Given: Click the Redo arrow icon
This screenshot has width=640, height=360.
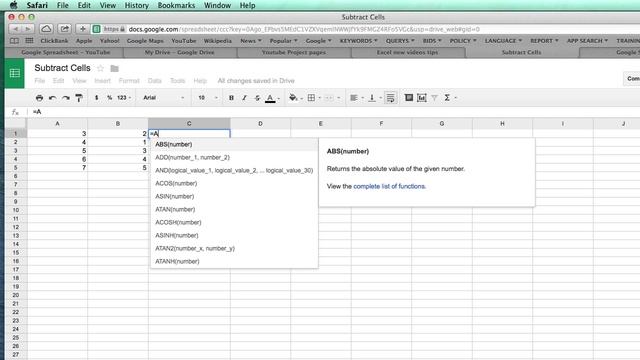Looking at the screenshot, I should 66,98.
